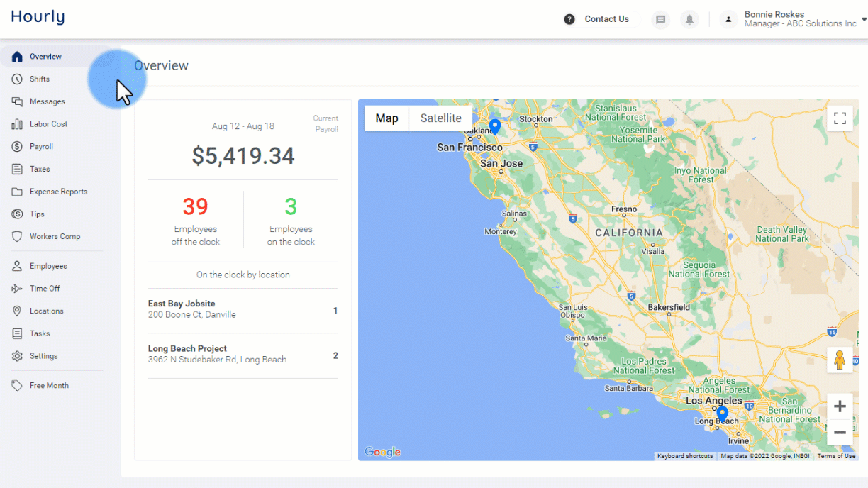Click the help question mark icon
The image size is (868, 488).
569,19
